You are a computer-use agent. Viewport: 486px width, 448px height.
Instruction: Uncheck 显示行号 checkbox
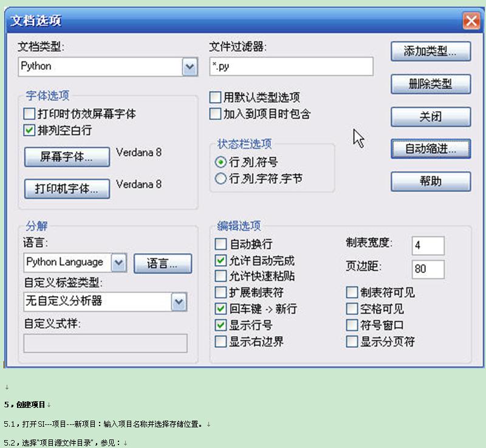pos(221,325)
